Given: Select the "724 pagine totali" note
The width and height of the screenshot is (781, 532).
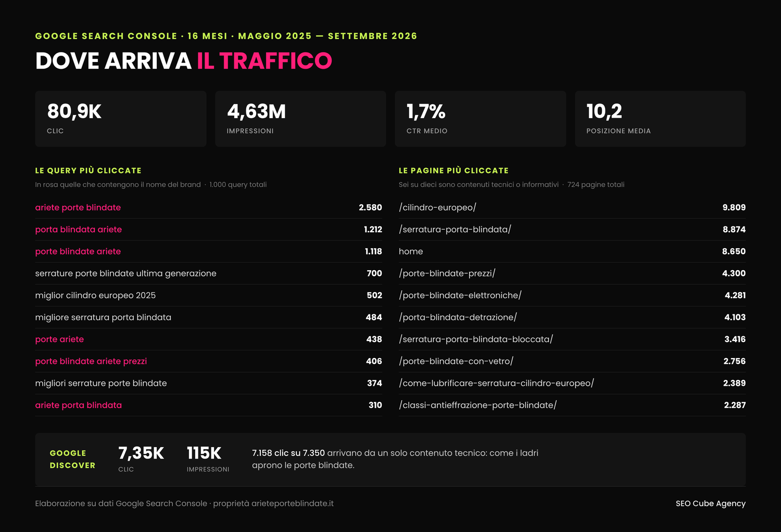Looking at the screenshot, I should tap(596, 185).
